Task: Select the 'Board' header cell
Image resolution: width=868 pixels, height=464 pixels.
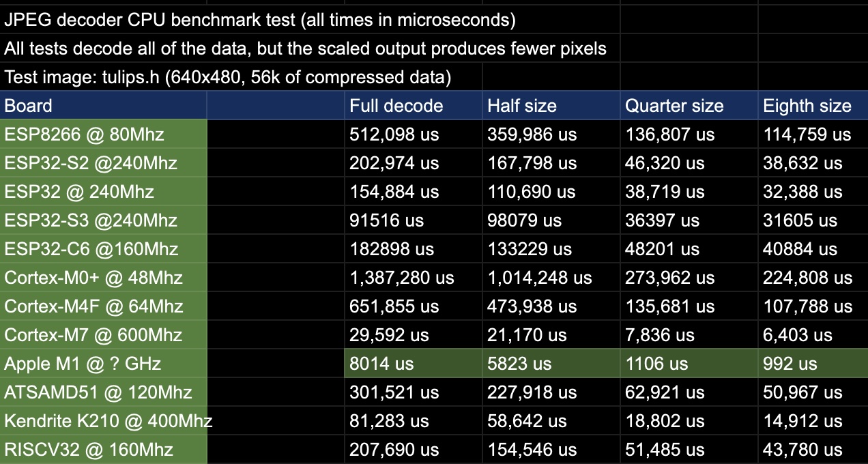Action: click(x=102, y=106)
